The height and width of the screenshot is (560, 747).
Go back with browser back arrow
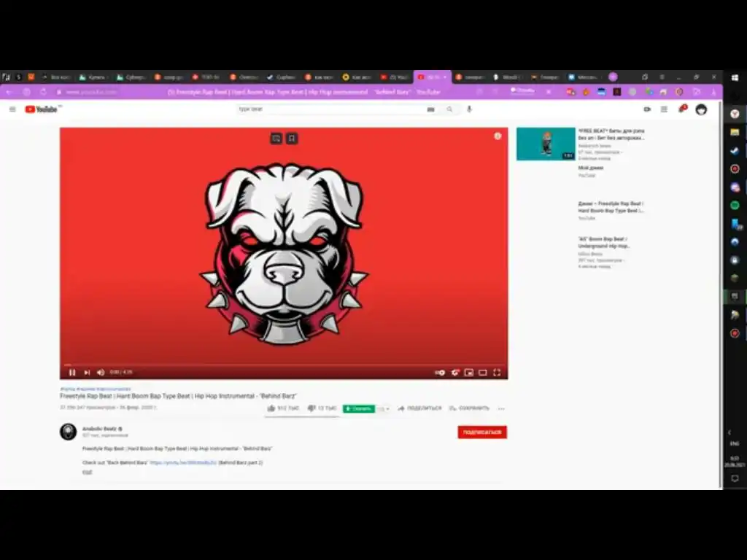tap(9, 92)
